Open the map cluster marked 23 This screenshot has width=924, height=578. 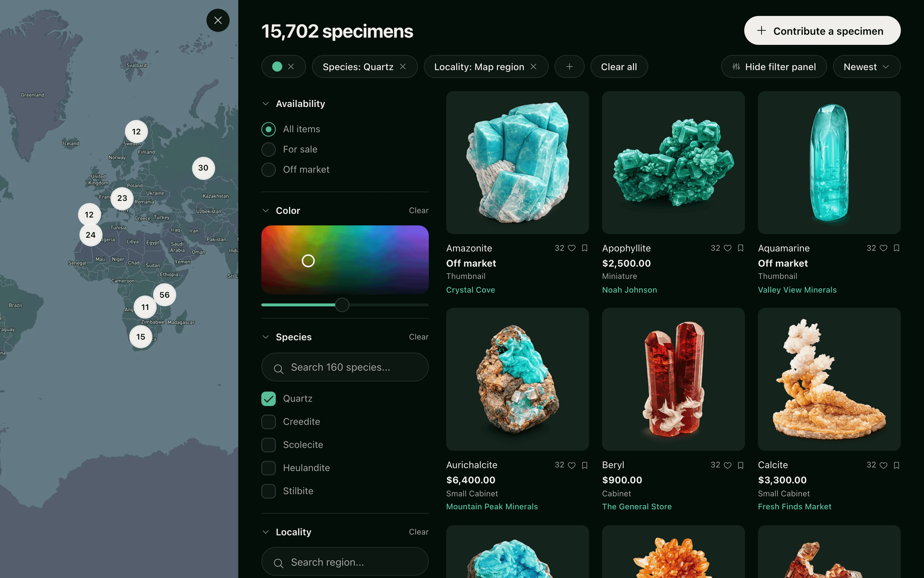click(x=122, y=198)
